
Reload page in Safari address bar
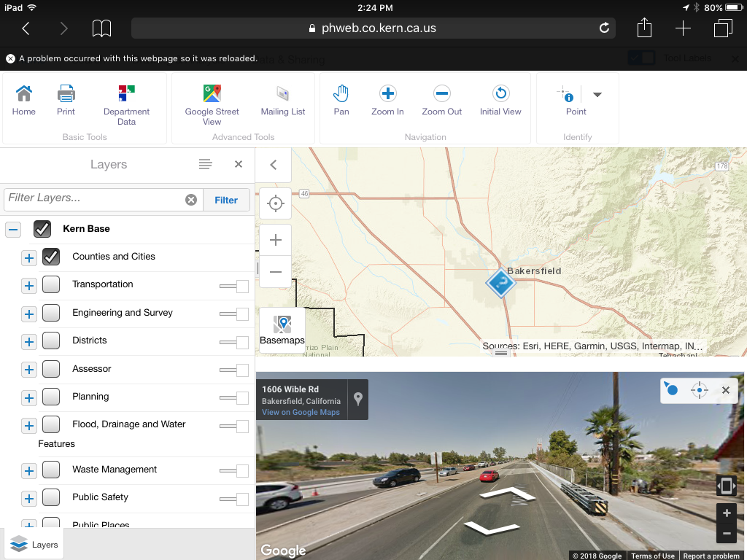604,28
